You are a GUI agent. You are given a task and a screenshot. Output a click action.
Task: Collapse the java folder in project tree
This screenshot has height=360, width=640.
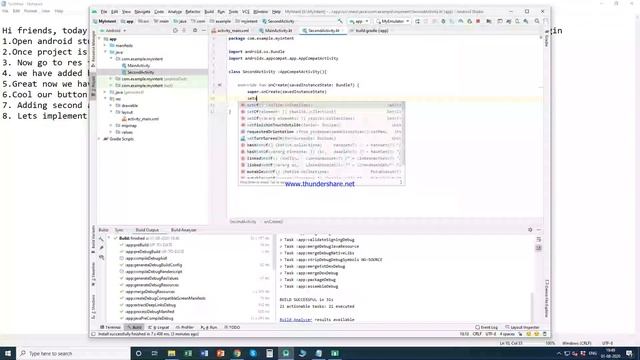coord(105,52)
